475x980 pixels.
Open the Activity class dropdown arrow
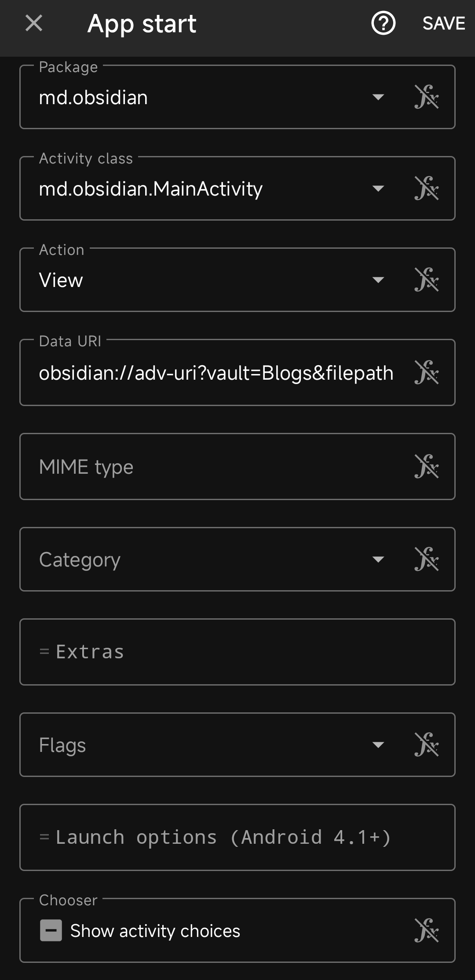(378, 189)
